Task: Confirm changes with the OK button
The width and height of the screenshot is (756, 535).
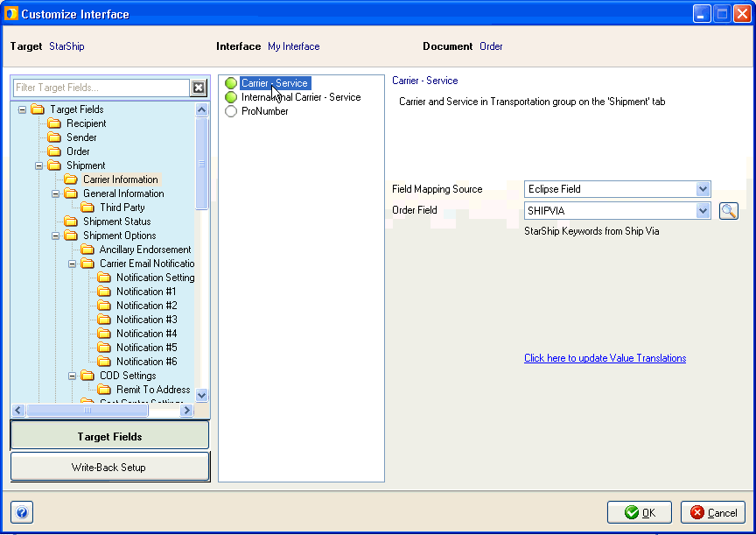Action: [640, 512]
